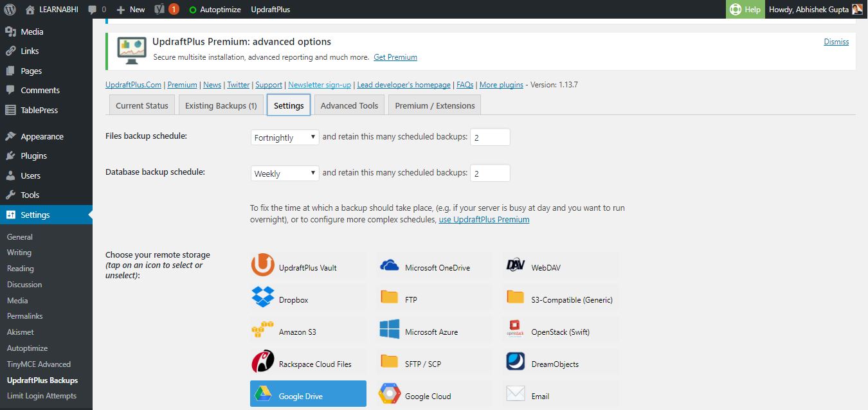
Task: Open the Lead developer's homepage link
Action: click(x=404, y=85)
